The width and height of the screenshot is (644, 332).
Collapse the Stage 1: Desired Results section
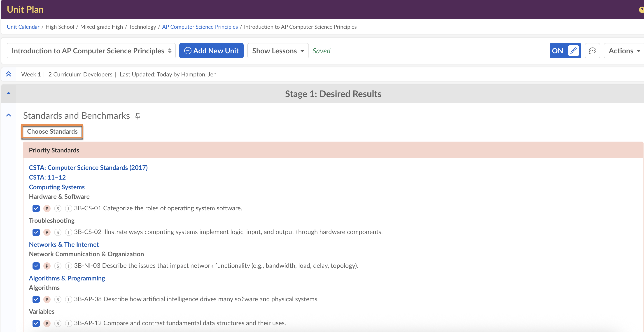(9, 93)
